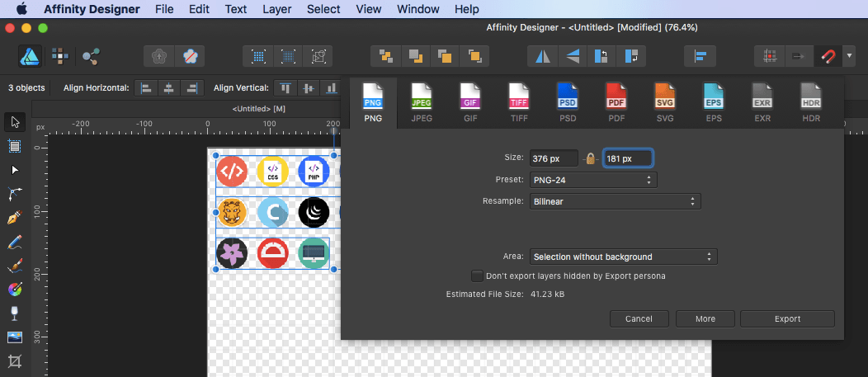The image size is (868, 377).
Task: Open the Area selection dropdown
Action: point(623,257)
